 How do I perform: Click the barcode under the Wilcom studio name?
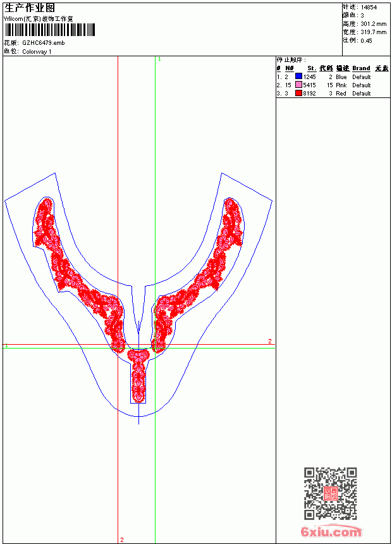pyautogui.click(x=49, y=30)
